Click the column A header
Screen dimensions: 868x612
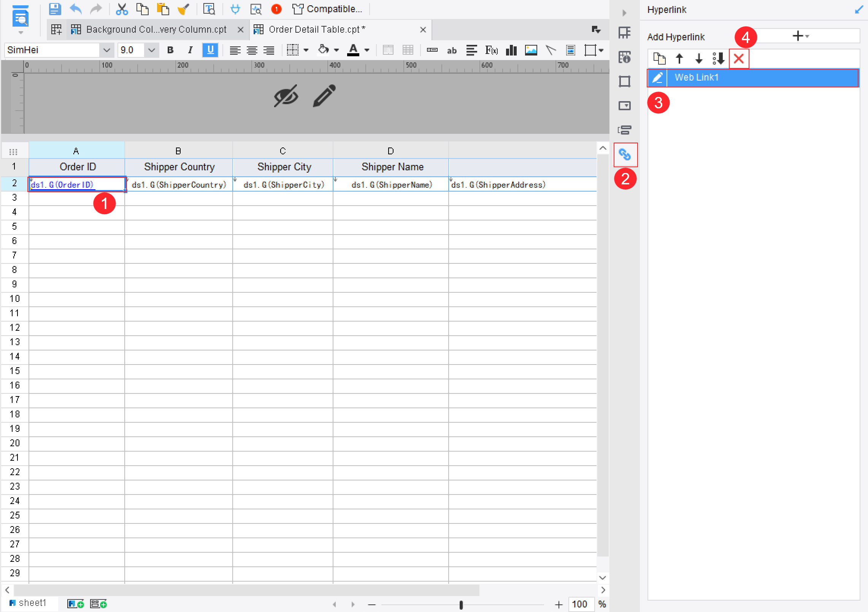click(x=76, y=151)
